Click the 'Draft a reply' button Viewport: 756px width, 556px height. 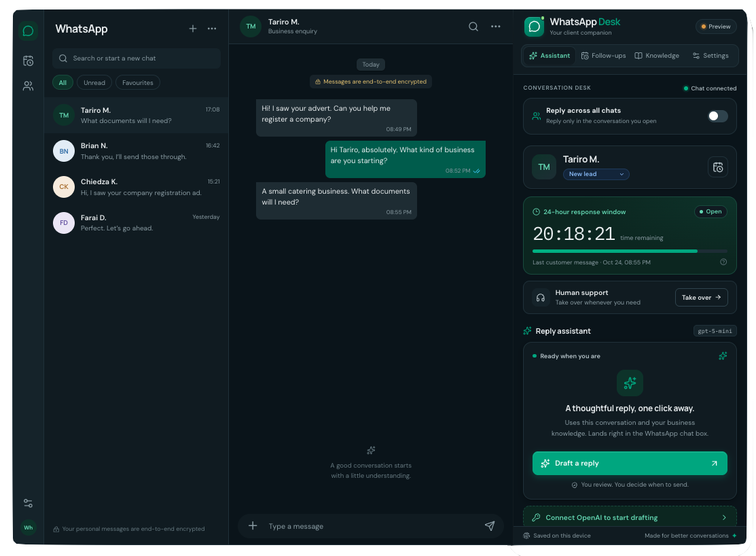630,464
